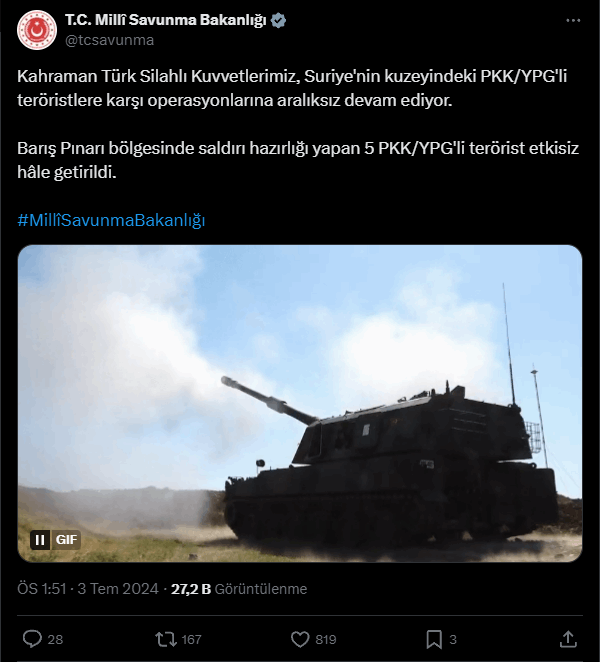600x662 pixels.
Task: Click the timestamp ÖS 1:51 · 3 Tem 2024
Action: pyautogui.click(x=88, y=589)
